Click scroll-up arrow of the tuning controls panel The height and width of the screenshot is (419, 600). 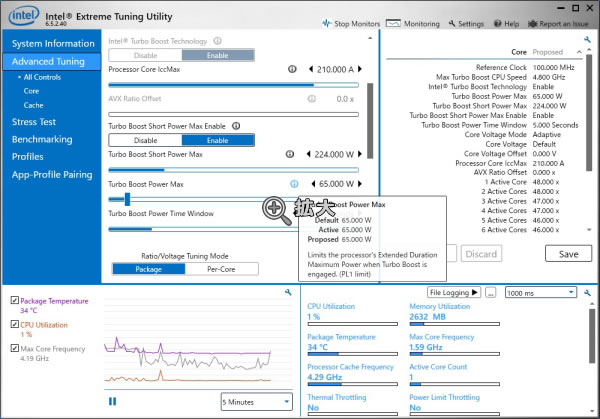point(370,38)
